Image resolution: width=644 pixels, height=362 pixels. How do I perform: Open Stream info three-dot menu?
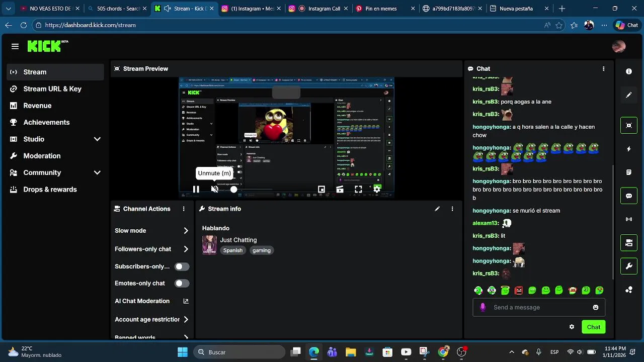pyautogui.click(x=452, y=209)
